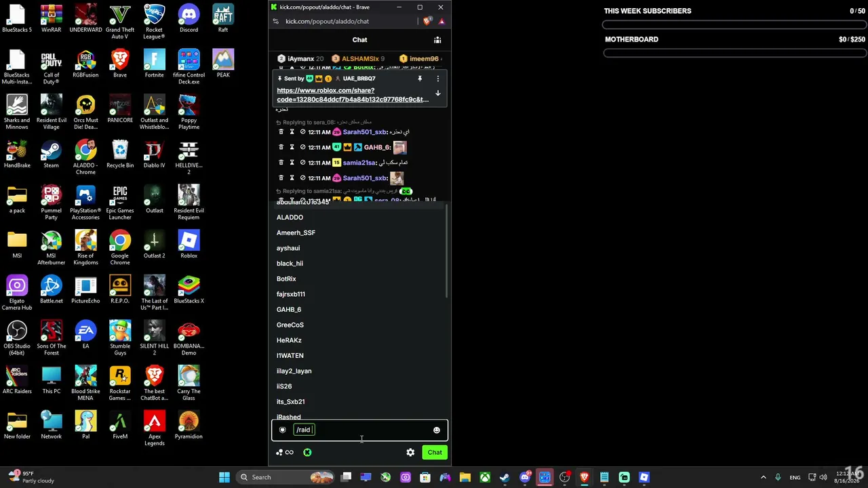Viewport: 868px width, 488px height.
Task: Open the pinned message three-dot options menu
Action: coord(437,79)
